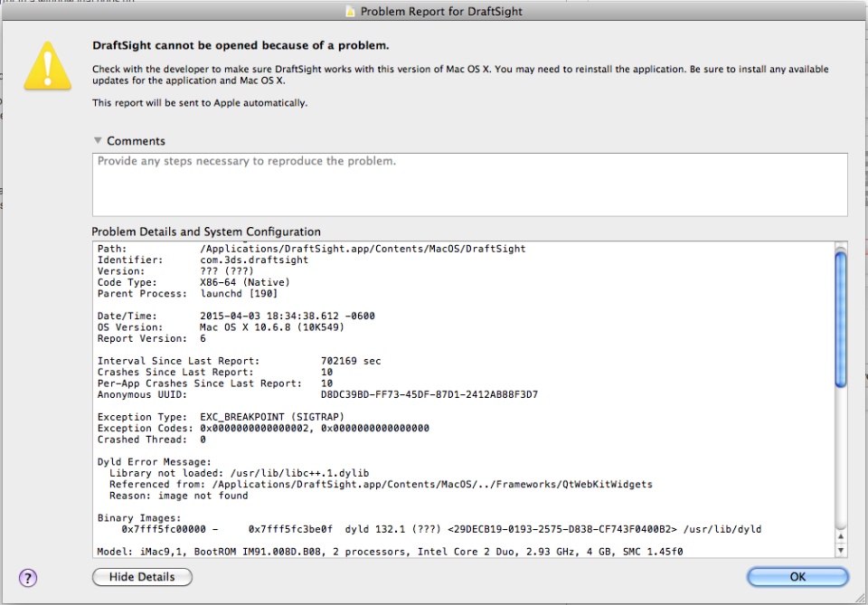Click the scroll down arrow in problem details
The height and width of the screenshot is (605, 868).
[840, 551]
